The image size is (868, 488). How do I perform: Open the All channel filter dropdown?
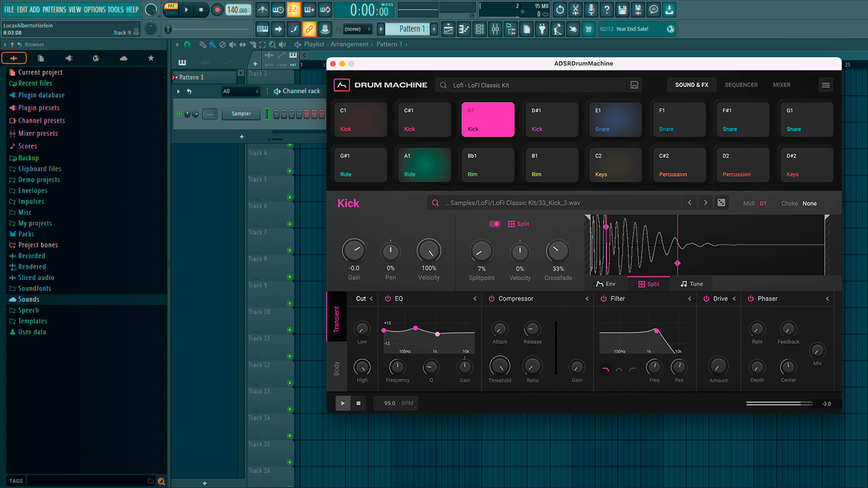tap(240, 91)
